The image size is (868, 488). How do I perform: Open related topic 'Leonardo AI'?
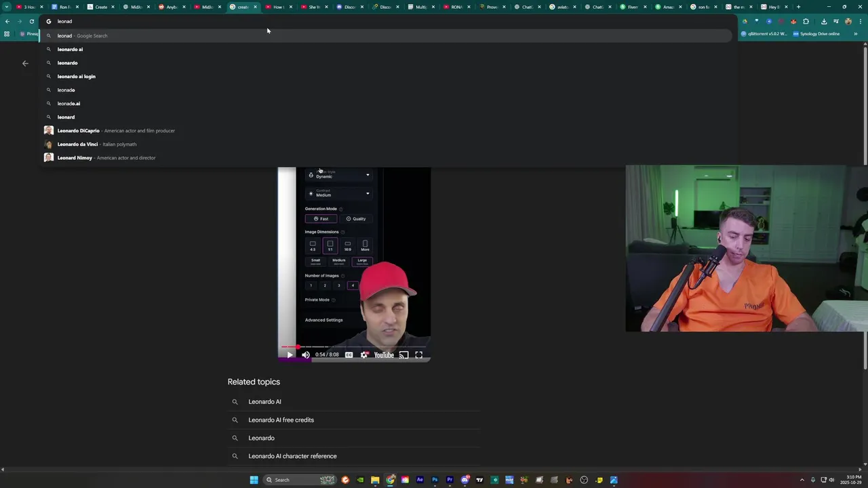pos(354,401)
